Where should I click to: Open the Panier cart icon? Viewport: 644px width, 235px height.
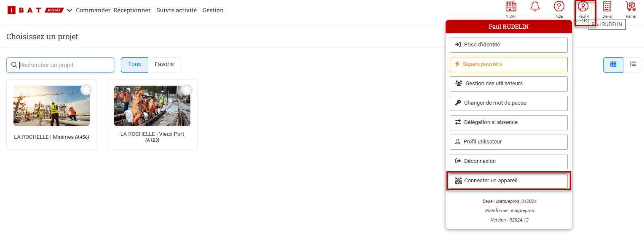[x=631, y=7]
